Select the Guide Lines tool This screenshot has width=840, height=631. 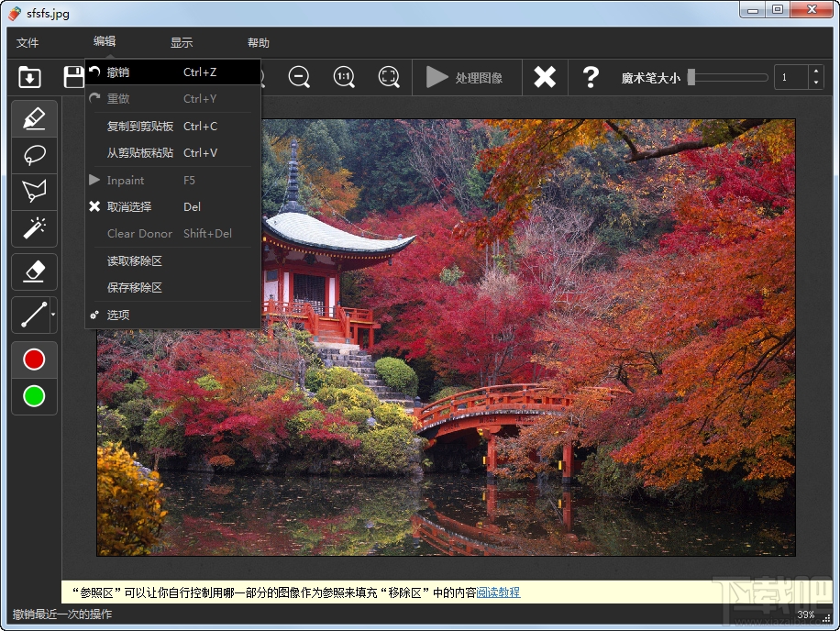(30, 315)
